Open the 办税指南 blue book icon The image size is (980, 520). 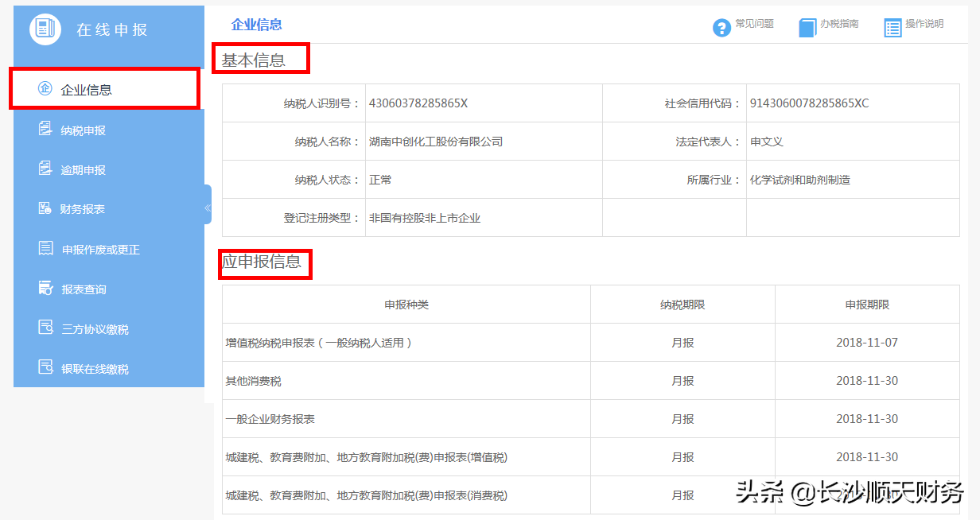point(807,26)
